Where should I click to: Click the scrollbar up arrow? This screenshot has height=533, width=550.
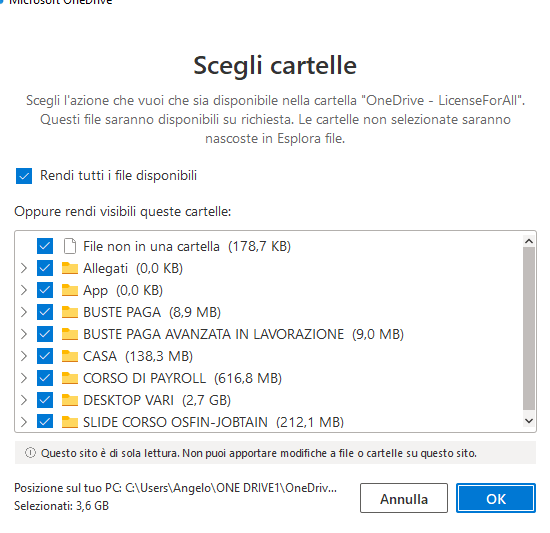(x=529, y=241)
